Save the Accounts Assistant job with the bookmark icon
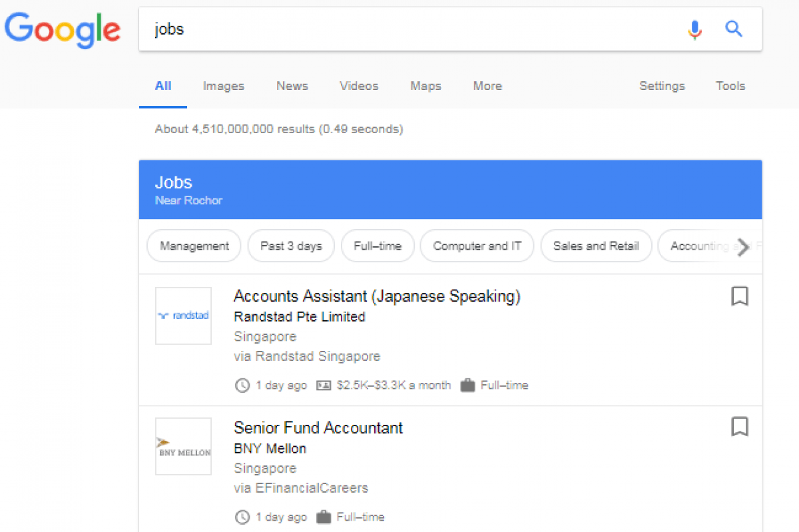This screenshot has width=799, height=532. [x=740, y=296]
